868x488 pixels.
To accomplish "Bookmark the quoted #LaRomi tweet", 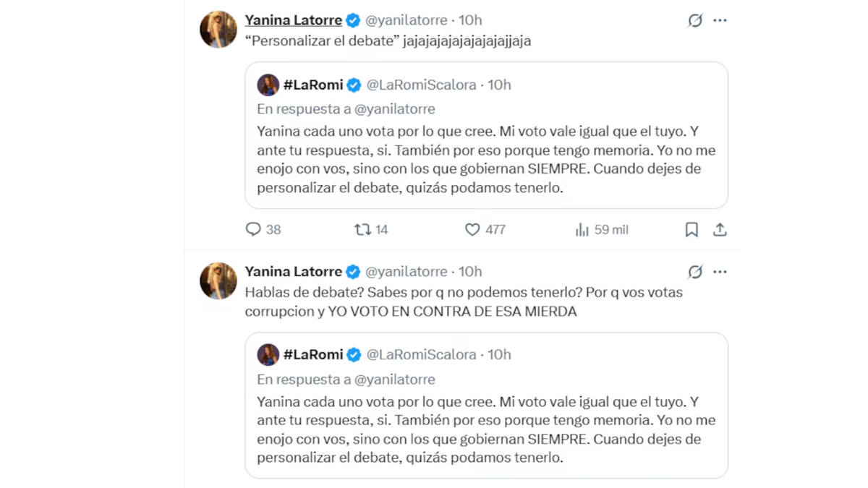I will pos(691,229).
